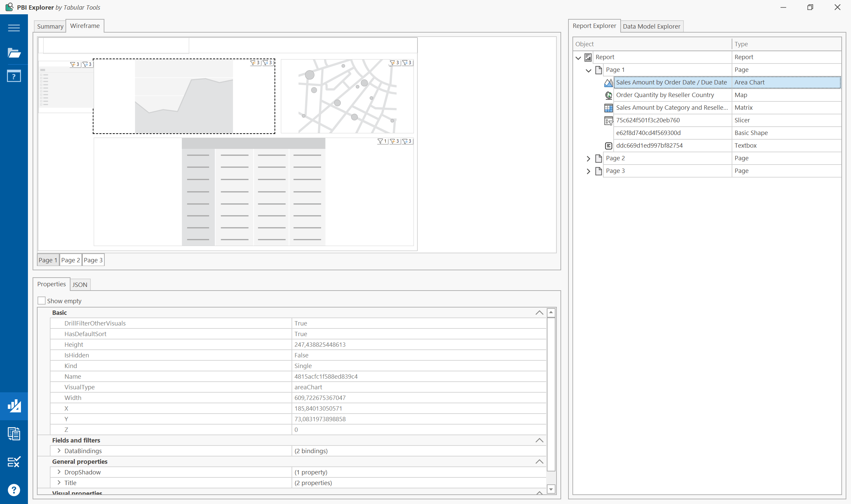
Task: Select the map visual in wireframe
Action: click(347, 96)
